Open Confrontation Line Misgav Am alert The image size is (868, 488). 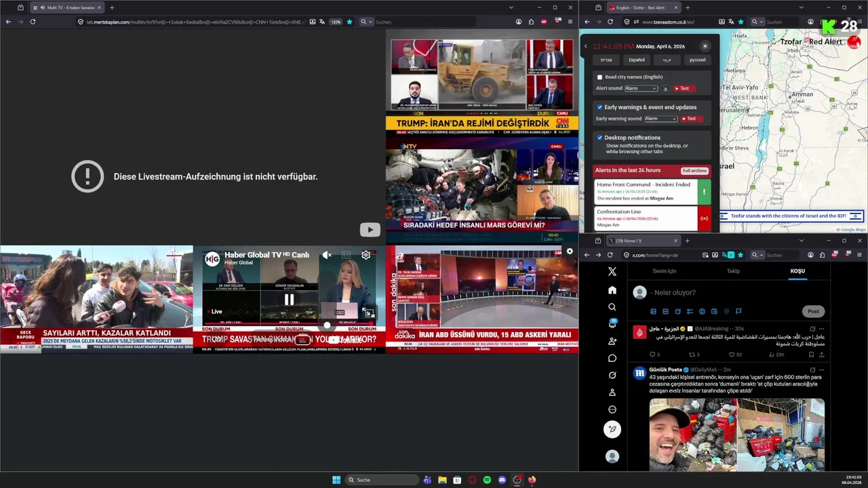(652, 218)
